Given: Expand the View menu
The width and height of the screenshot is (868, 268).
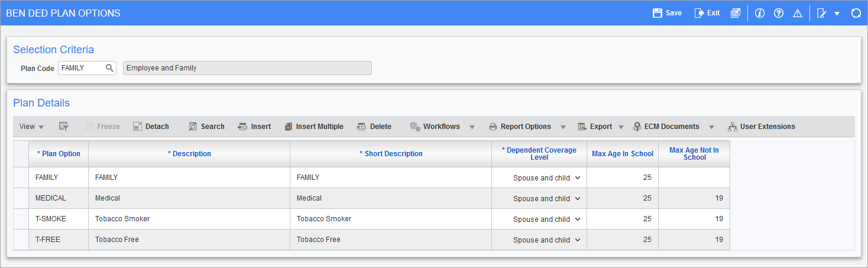Looking at the screenshot, I should [x=31, y=127].
